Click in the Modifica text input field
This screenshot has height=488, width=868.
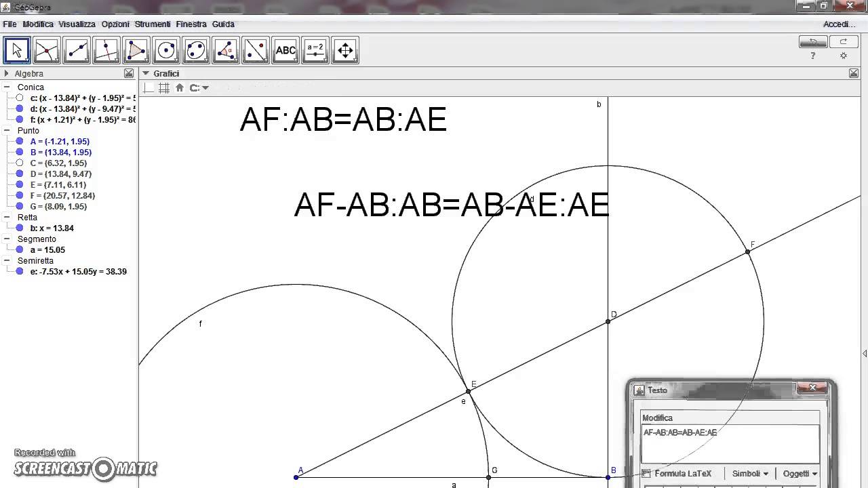click(x=730, y=444)
